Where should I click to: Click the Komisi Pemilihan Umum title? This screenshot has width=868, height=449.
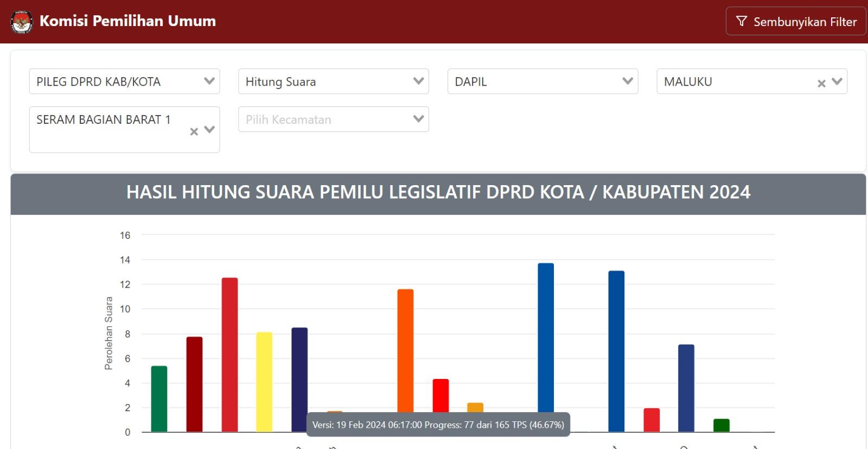[127, 21]
